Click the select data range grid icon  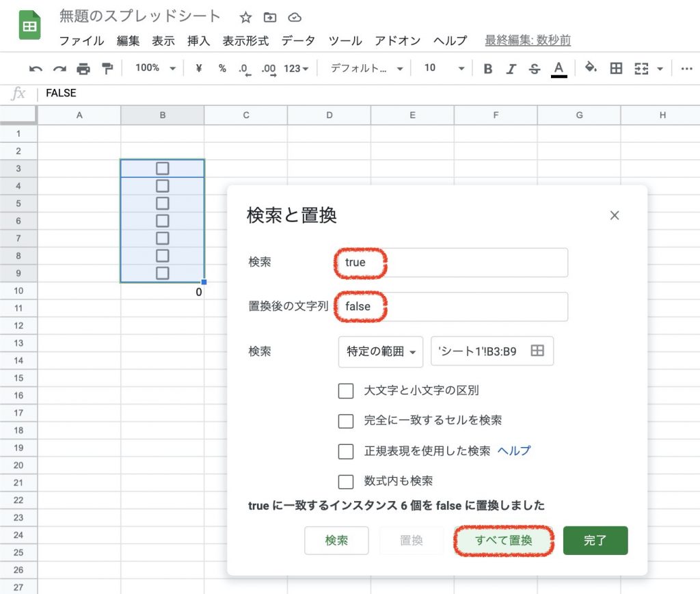tap(537, 351)
